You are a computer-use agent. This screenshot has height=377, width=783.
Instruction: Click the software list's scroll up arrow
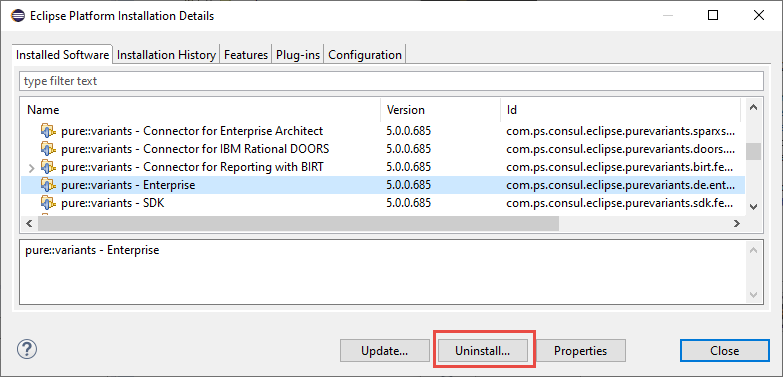(x=754, y=107)
